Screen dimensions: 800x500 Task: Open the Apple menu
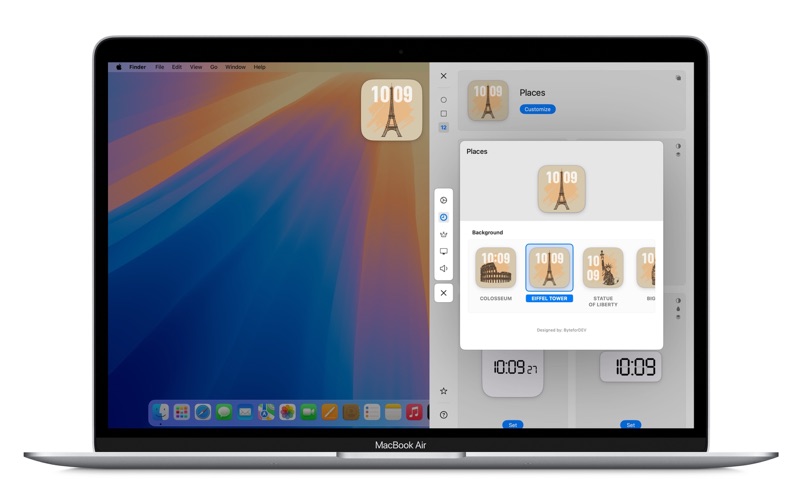[118, 67]
